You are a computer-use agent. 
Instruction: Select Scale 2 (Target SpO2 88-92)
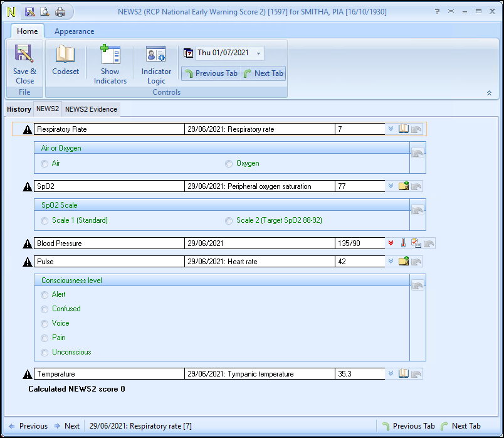click(x=229, y=221)
